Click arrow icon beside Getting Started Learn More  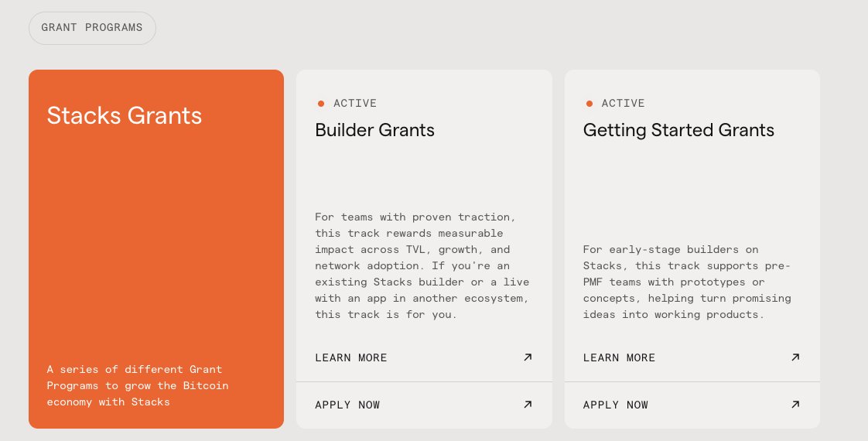pyautogui.click(x=795, y=357)
